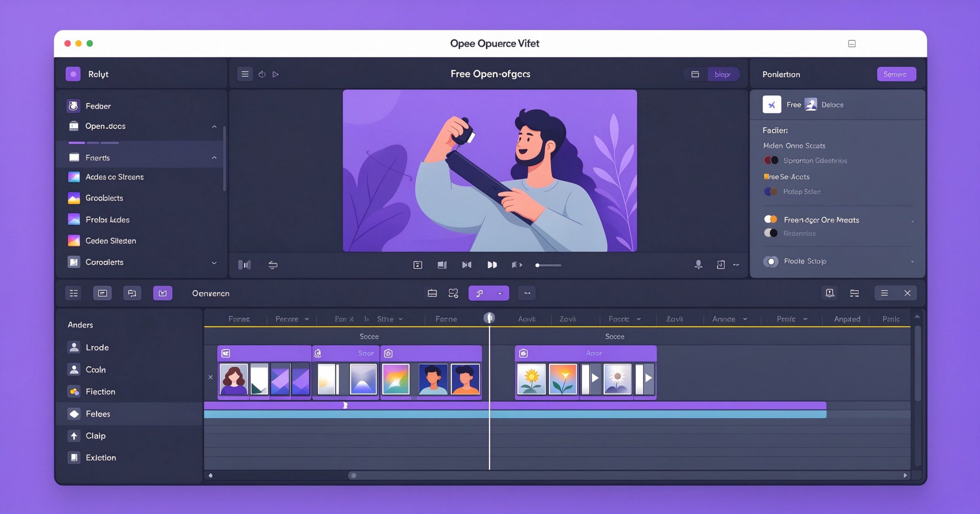The image size is (980, 514).
Task: Click the skip-back playback icon
Action: 467,265
